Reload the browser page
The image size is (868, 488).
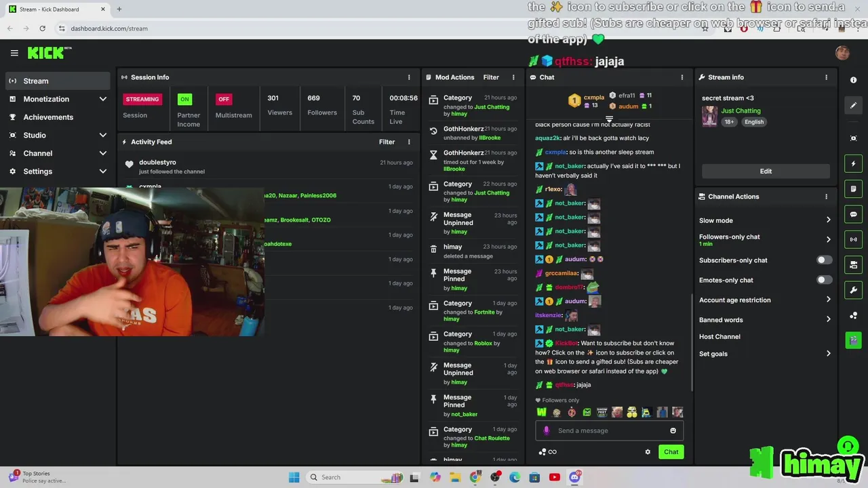coord(42,28)
